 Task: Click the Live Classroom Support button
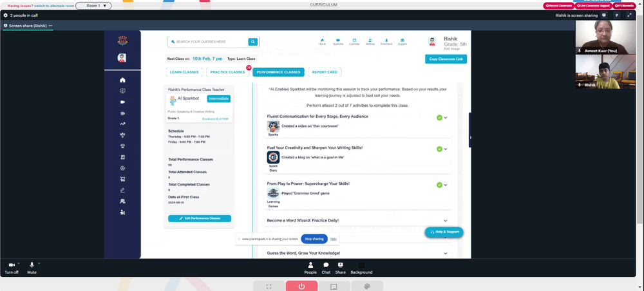593,6
